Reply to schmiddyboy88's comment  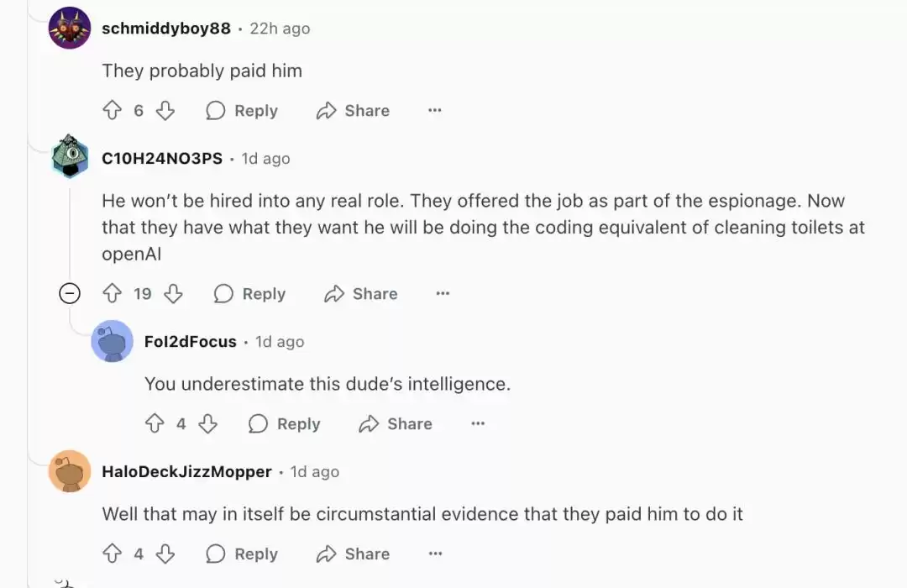click(242, 111)
